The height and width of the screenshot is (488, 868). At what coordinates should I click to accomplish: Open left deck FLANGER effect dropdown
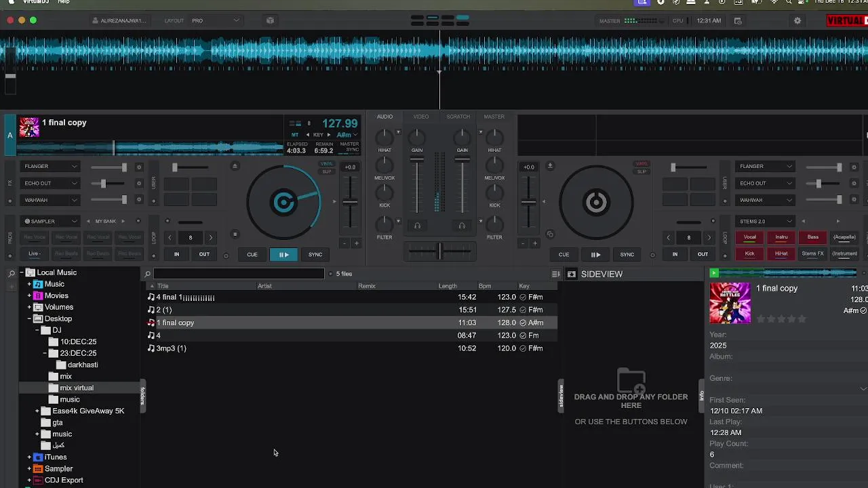[51, 167]
